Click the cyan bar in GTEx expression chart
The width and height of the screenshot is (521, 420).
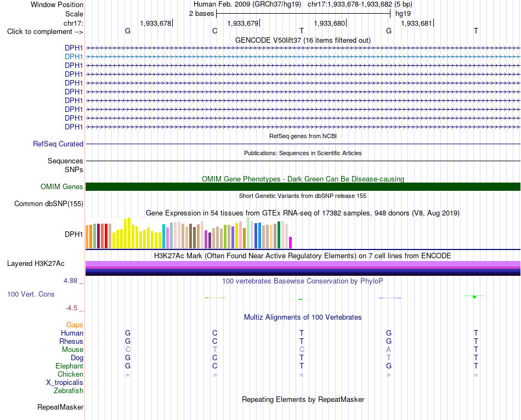coord(163,236)
